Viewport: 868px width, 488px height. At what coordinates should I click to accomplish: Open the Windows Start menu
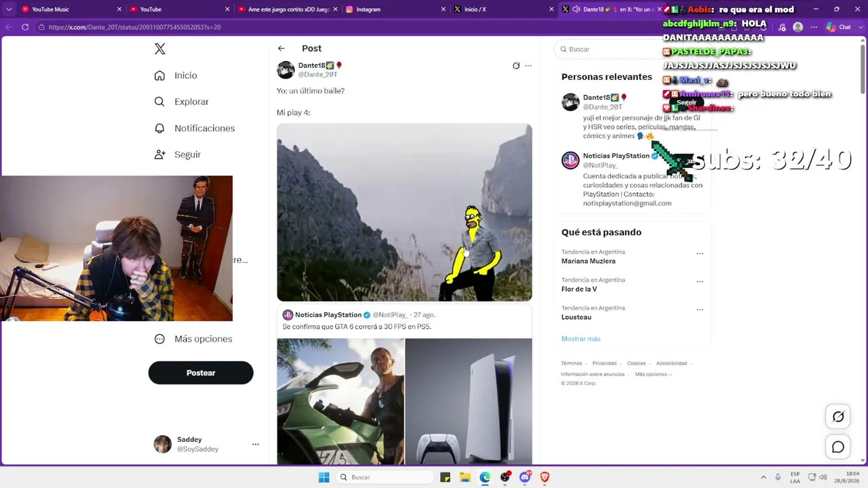coord(323,477)
